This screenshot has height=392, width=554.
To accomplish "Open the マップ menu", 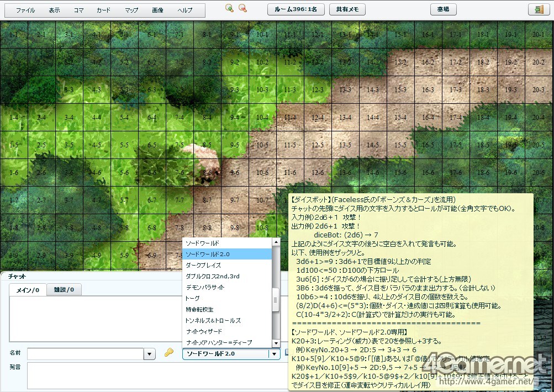I will pos(131,10).
